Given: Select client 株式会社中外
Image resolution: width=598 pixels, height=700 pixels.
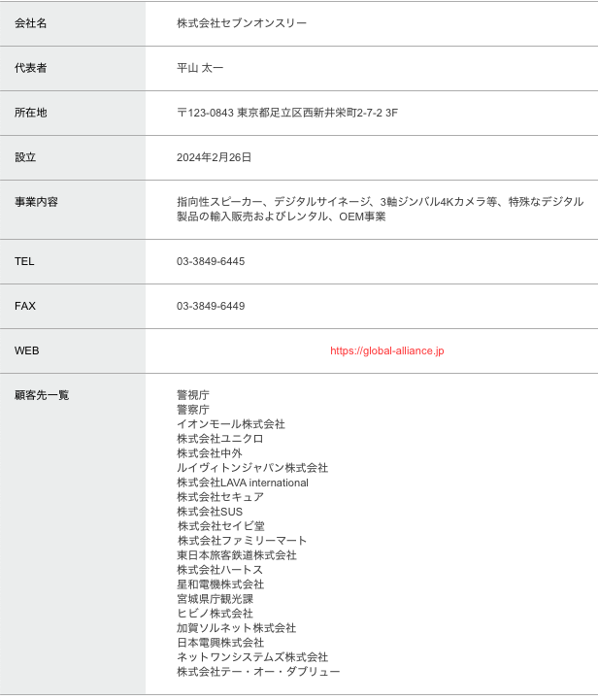Looking at the screenshot, I should (x=210, y=453).
